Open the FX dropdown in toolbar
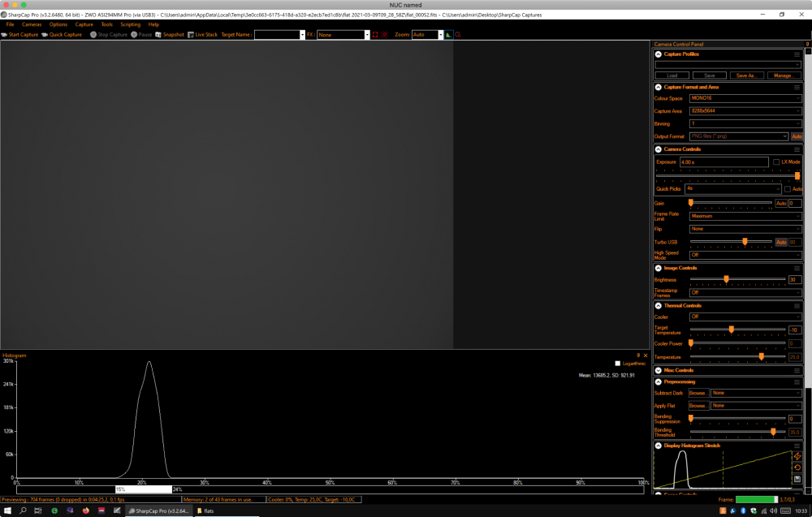812x517 pixels. [367, 35]
